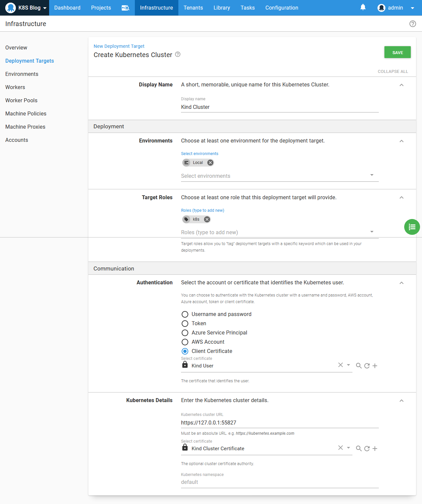The image size is (422, 504).
Task: Go to the Tenants tab
Action: [x=193, y=8]
